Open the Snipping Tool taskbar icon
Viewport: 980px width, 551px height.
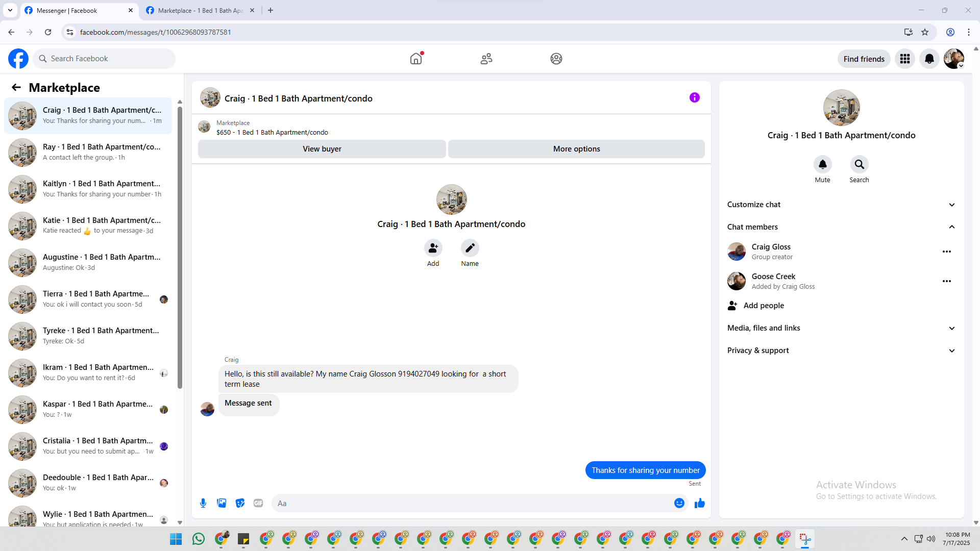pos(805,539)
